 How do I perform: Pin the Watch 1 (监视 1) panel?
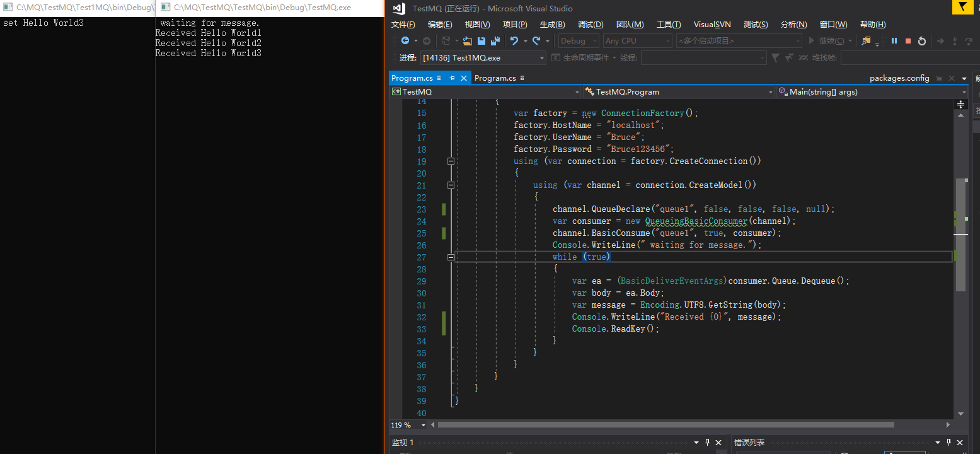tap(707, 443)
